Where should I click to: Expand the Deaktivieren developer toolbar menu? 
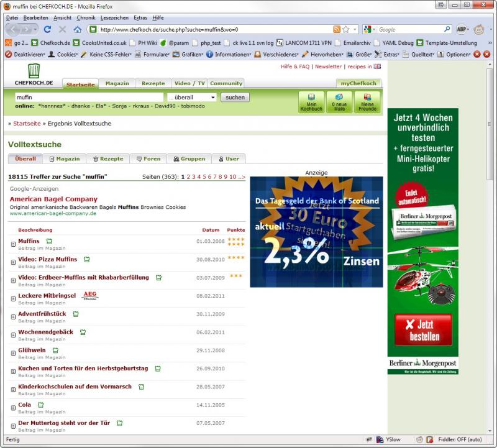(x=26, y=54)
